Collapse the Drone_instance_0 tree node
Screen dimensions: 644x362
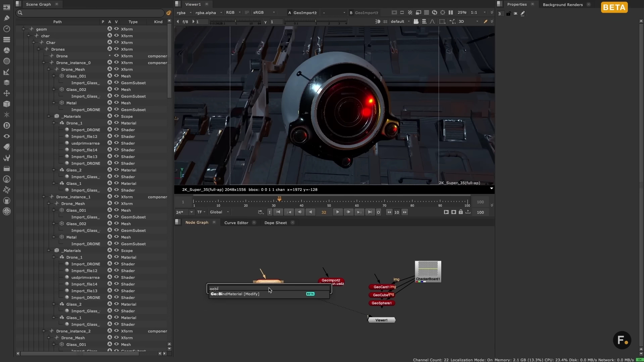point(44,63)
